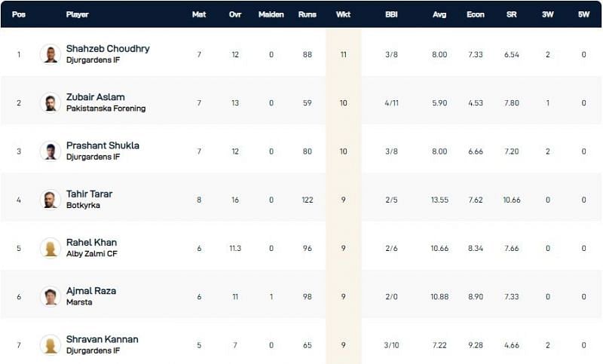Click the Djurgardens IF team under Prashant Shukla
This screenshot has width=603, height=364.
click(93, 157)
